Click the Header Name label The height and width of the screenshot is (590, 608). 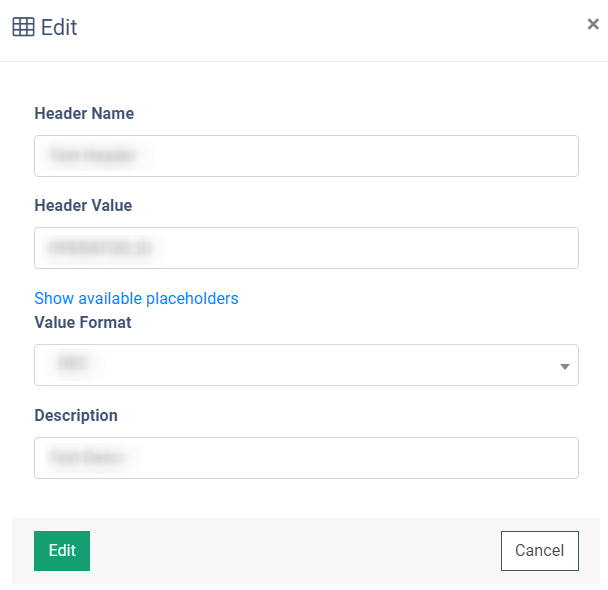[84, 114]
